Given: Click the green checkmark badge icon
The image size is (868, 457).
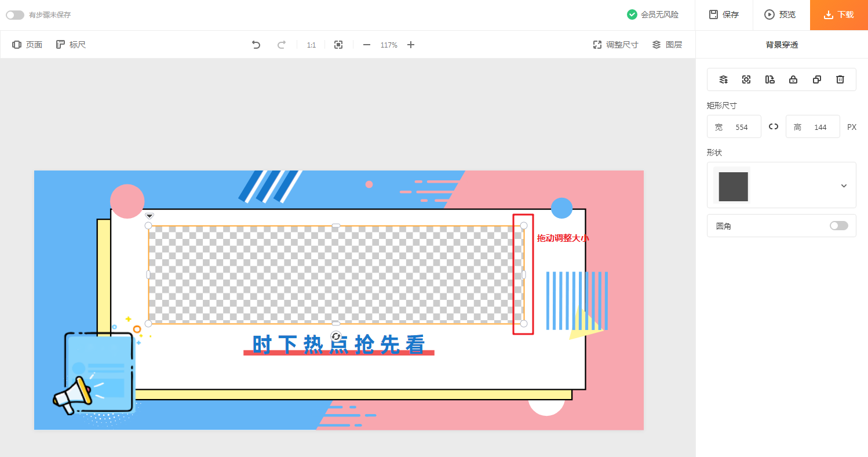Looking at the screenshot, I should pyautogui.click(x=632, y=14).
